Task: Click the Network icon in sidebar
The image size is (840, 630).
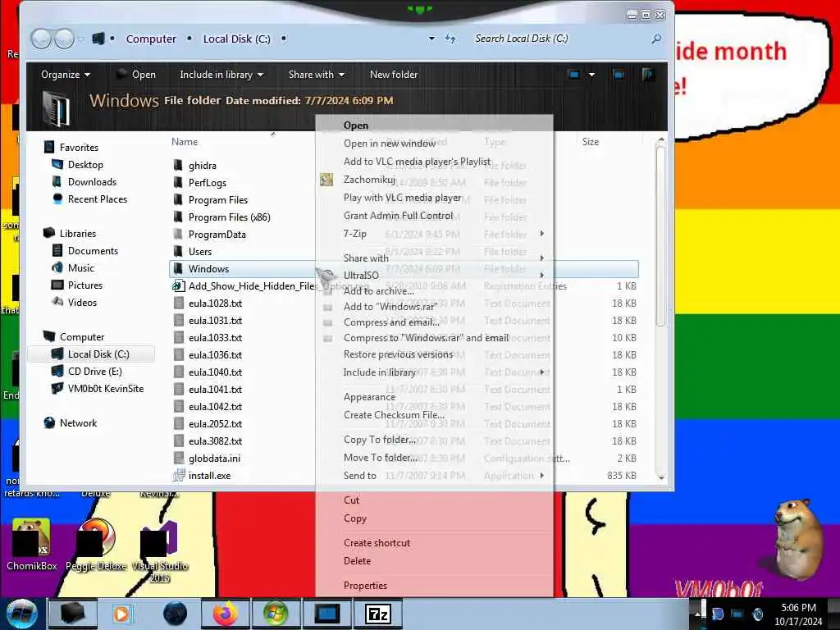Action: (49, 422)
